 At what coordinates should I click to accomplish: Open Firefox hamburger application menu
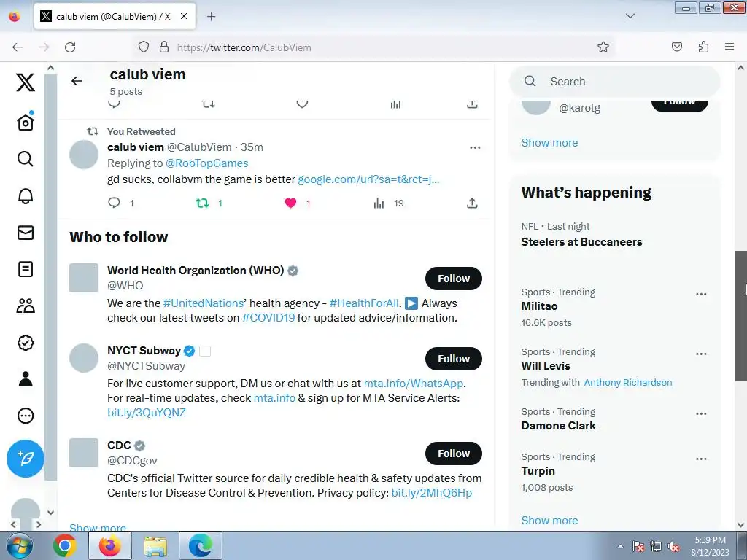[x=729, y=47]
